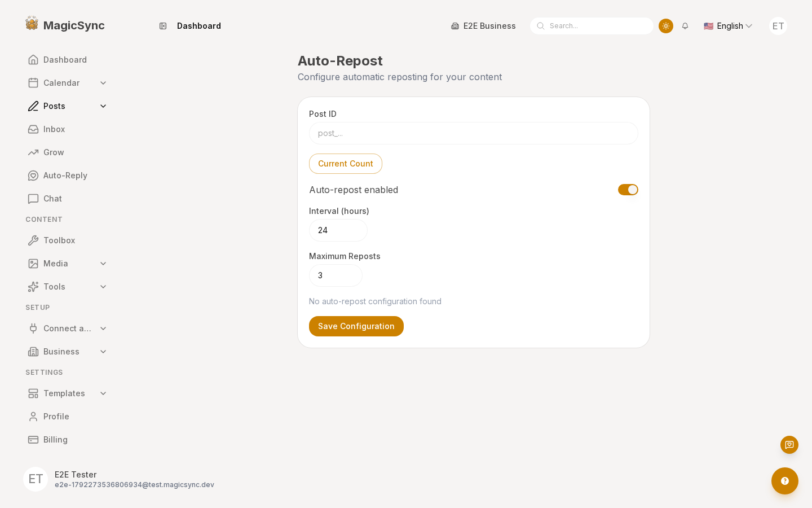Expand the Connect accounts chevron
Screen dimensions: 812x508
103,329
